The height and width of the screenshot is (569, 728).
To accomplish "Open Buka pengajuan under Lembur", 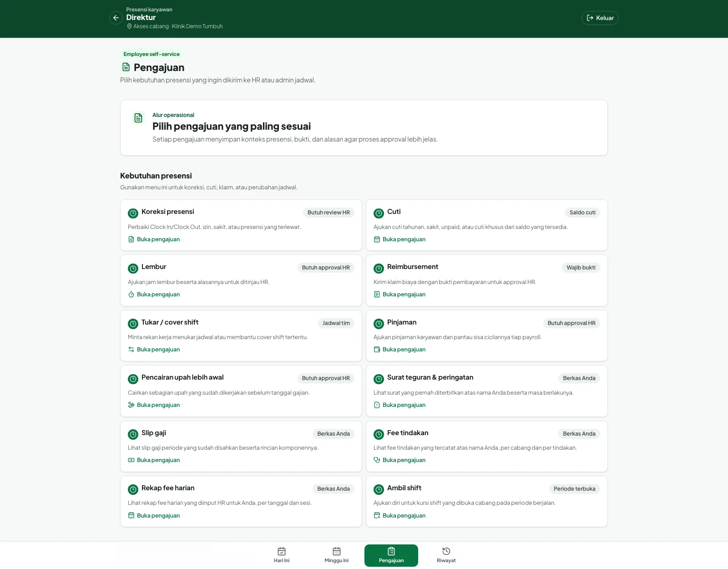I will (x=154, y=295).
